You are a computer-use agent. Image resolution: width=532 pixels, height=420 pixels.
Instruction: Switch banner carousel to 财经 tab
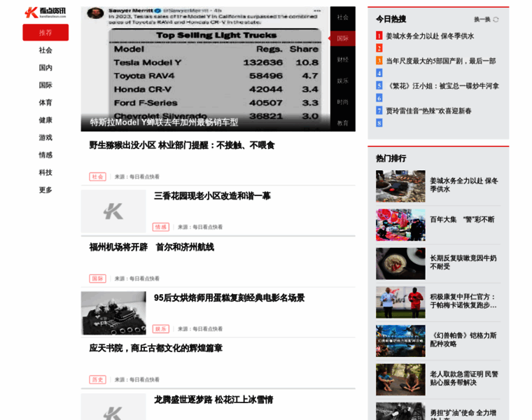point(343,59)
